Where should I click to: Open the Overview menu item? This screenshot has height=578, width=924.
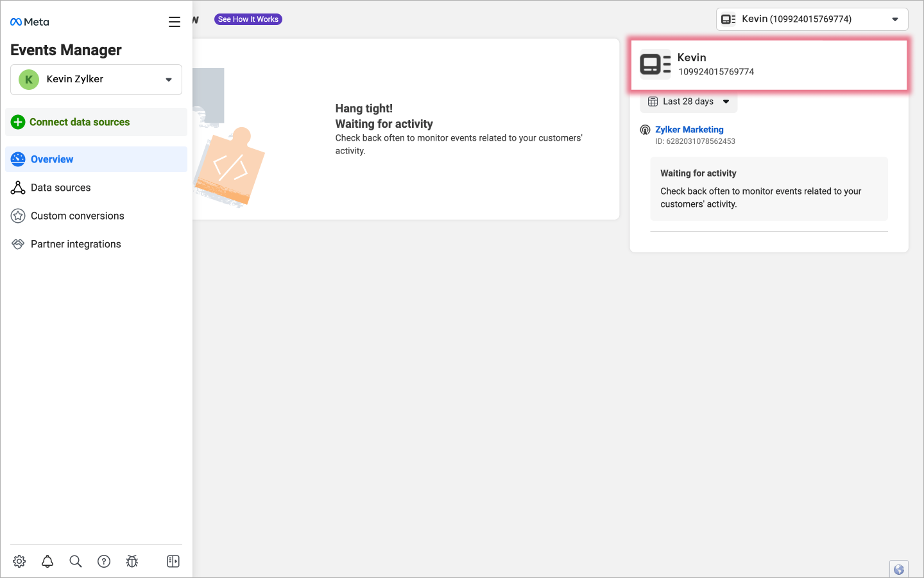[96, 159]
